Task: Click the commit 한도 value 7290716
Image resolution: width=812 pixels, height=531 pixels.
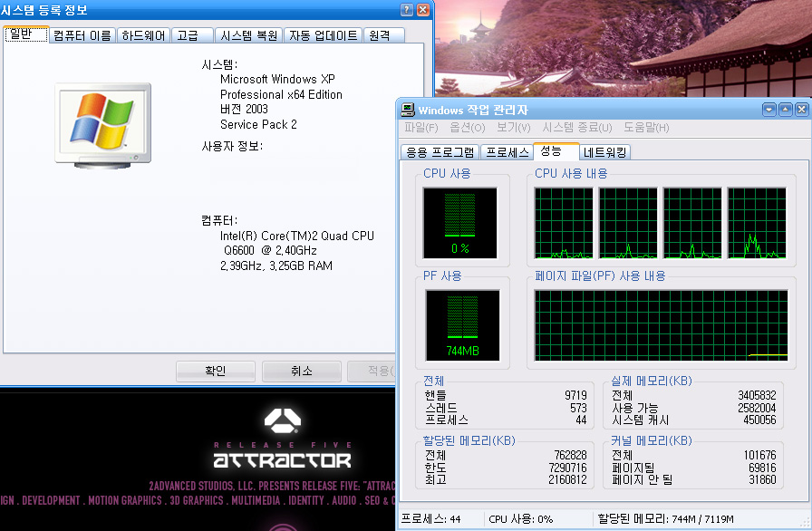Action: click(x=568, y=468)
